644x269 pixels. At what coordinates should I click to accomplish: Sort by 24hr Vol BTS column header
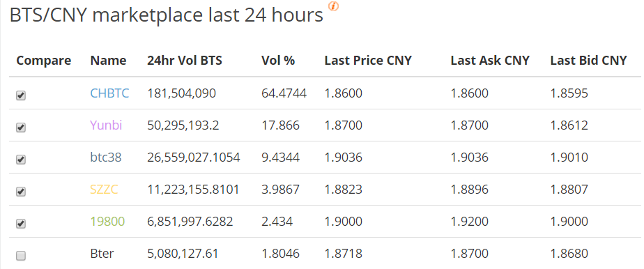(185, 61)
